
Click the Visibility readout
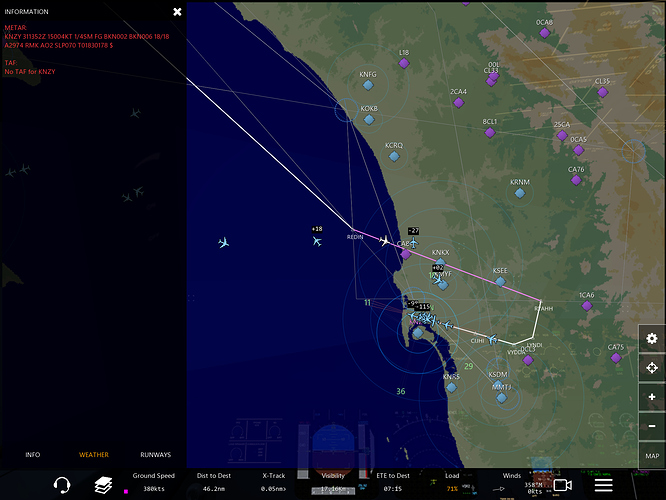tap(333, 482)
